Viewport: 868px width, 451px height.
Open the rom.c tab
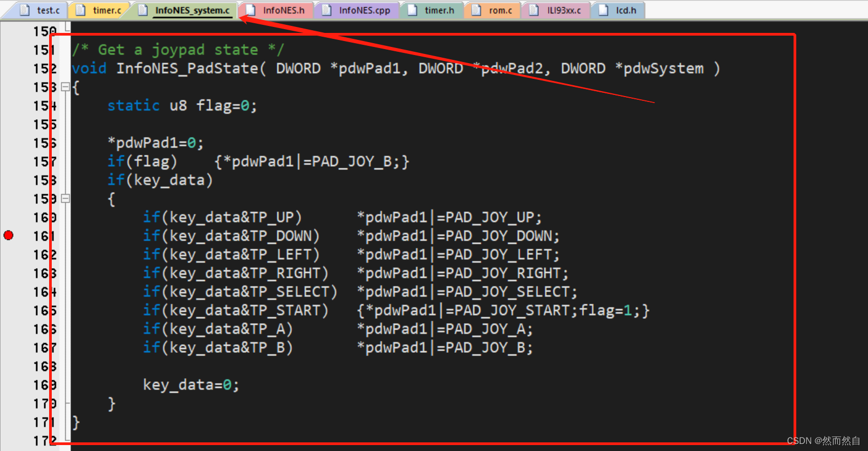point(492,10)
